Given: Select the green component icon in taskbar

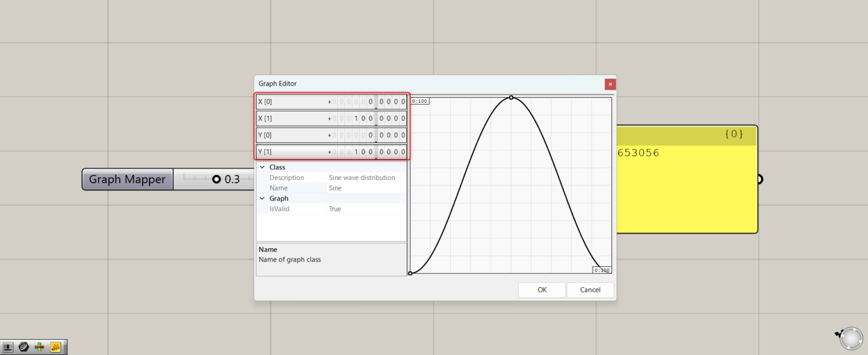Looking at the screenshot, I should point(40,346).
